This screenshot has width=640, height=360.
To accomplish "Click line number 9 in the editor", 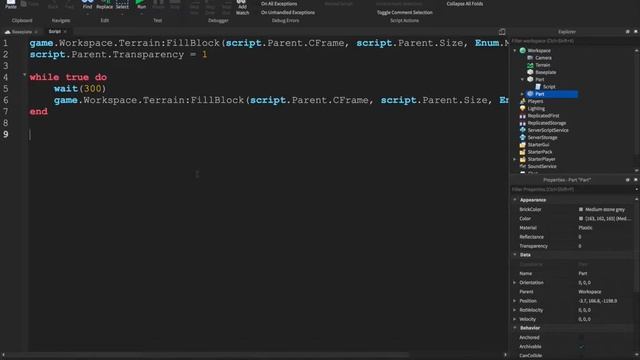I will (6, 134).
